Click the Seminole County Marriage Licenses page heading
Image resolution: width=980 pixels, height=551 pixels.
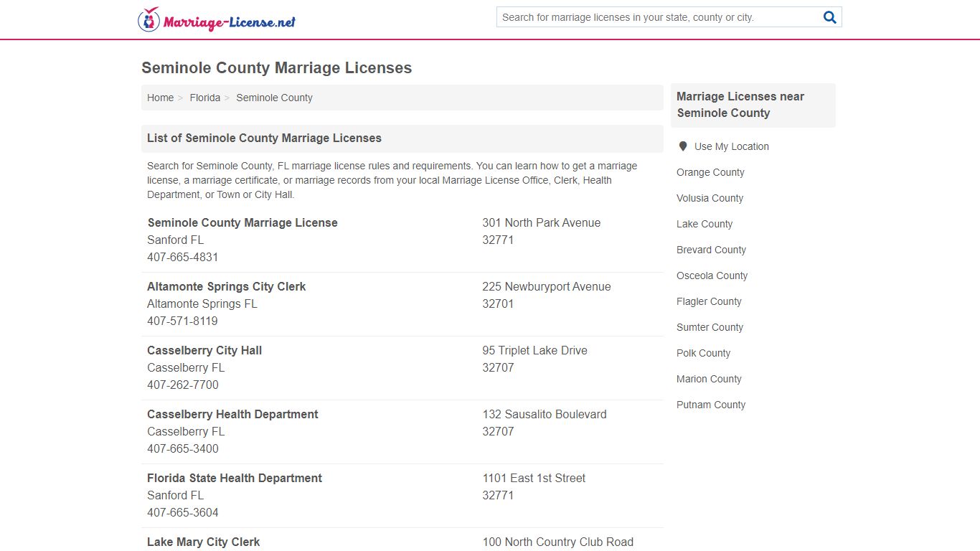pyautogui.click(x=277, y=68)
